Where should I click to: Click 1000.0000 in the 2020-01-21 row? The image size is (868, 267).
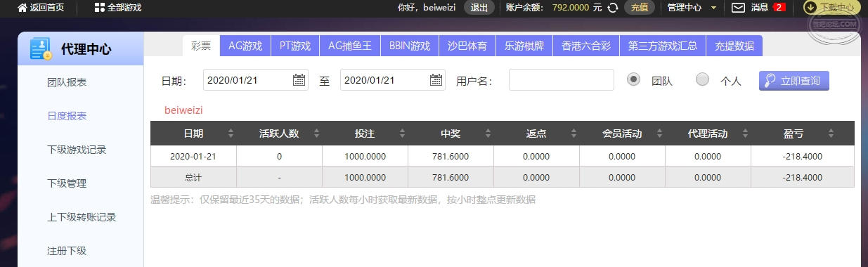[365, 157]
